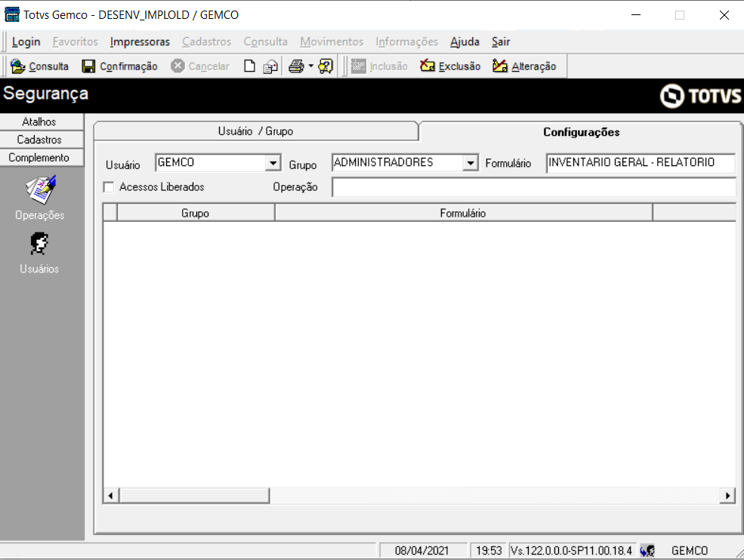
Task: Click the Exclusão toolbar button
Action: coord(450,66)
